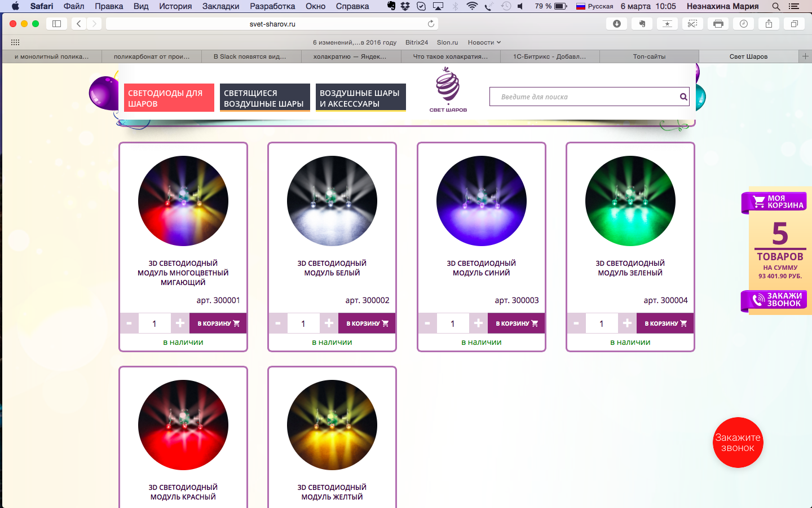Open Notification Center menu bar icon
Image resolution: width=812 pixels, height=508 pixels.
(x=794, y=6)
